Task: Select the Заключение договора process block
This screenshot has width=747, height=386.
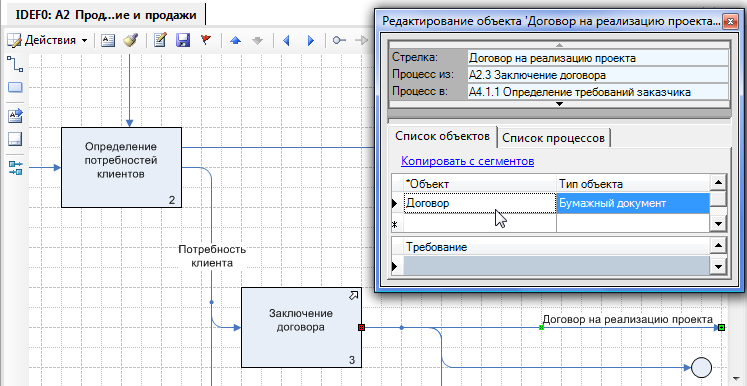Action: [x=301, y=327]
